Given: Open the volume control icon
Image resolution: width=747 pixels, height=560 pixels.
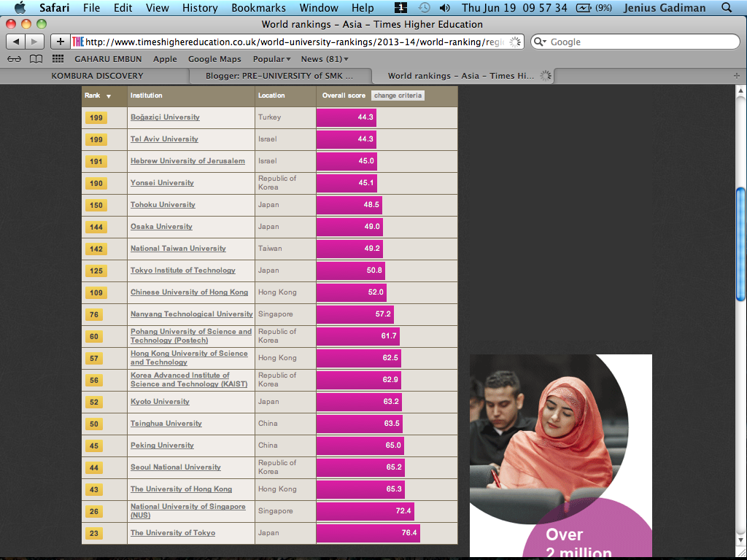Looking at the screenshot, I should click(444, 7).
